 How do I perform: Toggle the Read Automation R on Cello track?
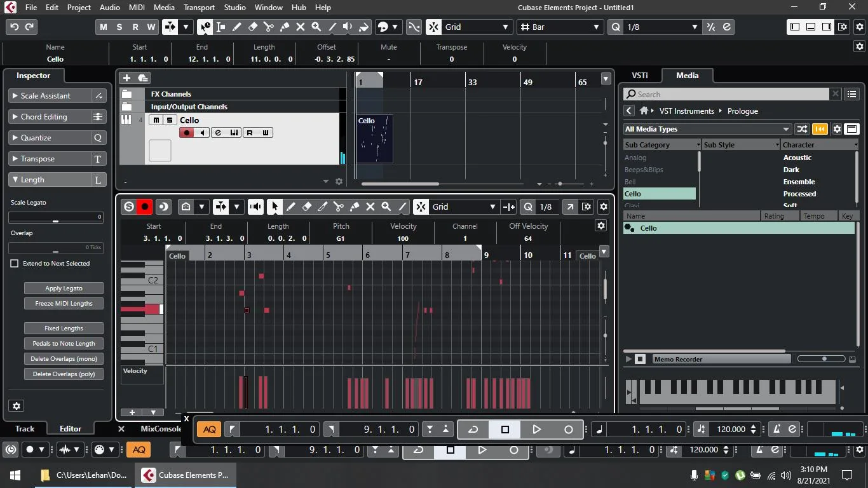coord(250,133)
